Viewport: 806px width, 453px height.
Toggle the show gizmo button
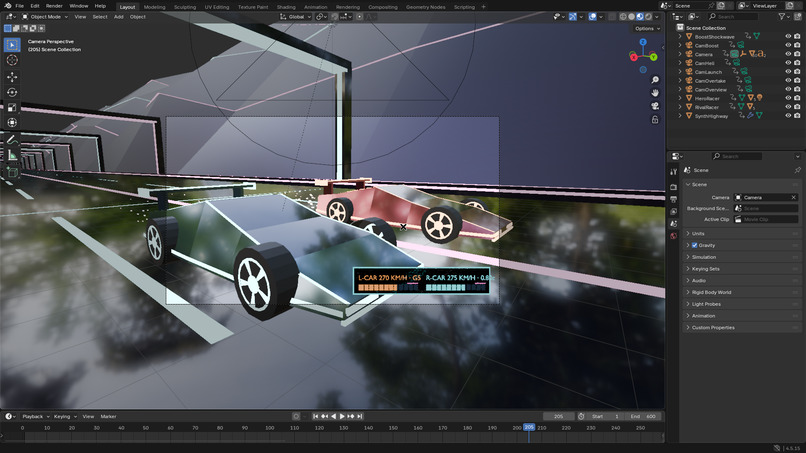click(573, 17)
